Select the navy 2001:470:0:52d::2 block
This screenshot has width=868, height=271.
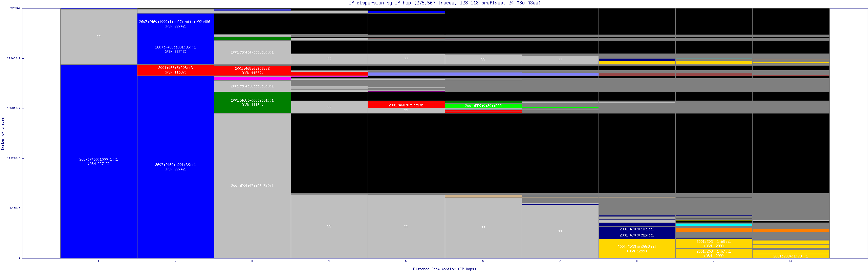pos(637,235)
